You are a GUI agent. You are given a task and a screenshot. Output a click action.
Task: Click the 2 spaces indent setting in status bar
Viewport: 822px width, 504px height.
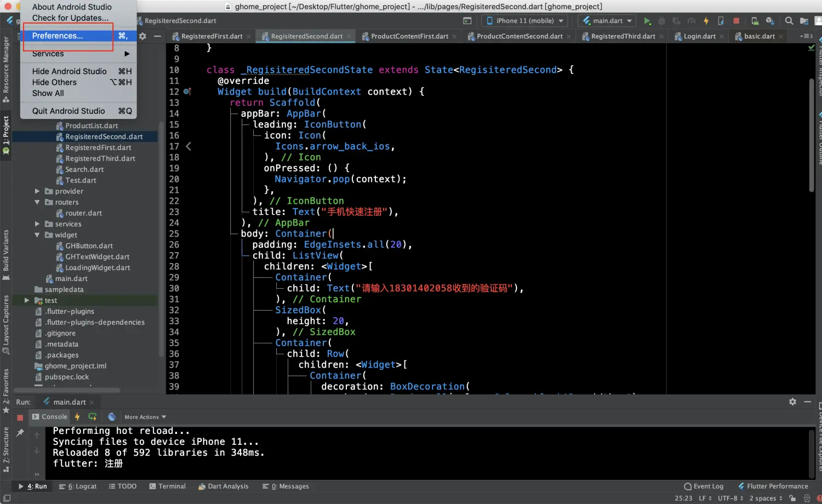(766, 499)
